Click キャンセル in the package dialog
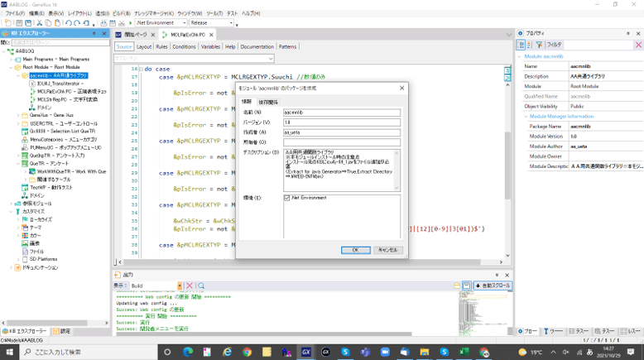The width and height of the screenshot is (644, 360). point(388,250)
